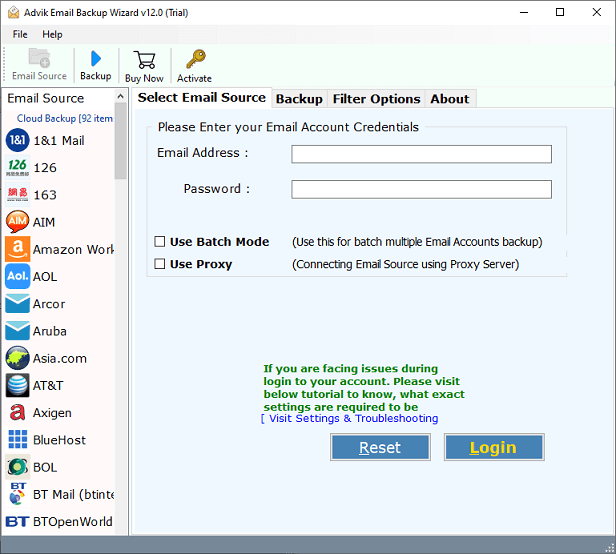Select the BT Mail source icon
Viewport: 616px width, 554px height.
pyautogui.click(x=17, y=494)
